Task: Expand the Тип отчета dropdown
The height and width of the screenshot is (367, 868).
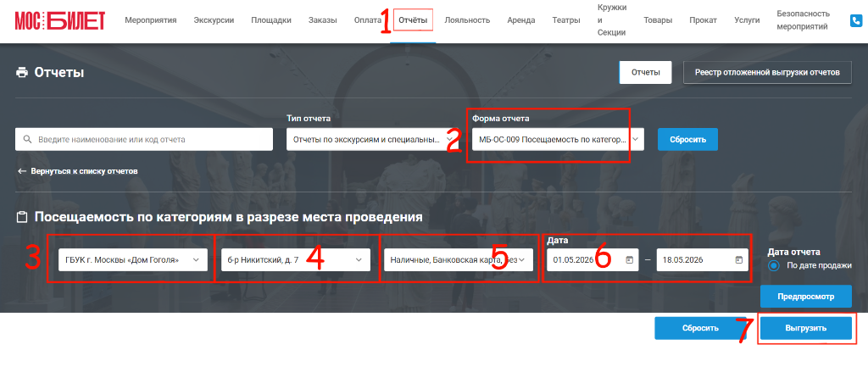Action: [370, 140]
